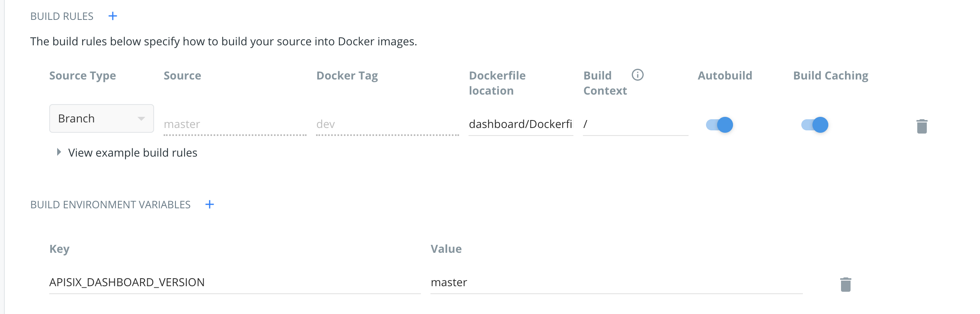Edit the Docker Tag field showing dev
The image size is (980, 314).
[x=387, y=124]
